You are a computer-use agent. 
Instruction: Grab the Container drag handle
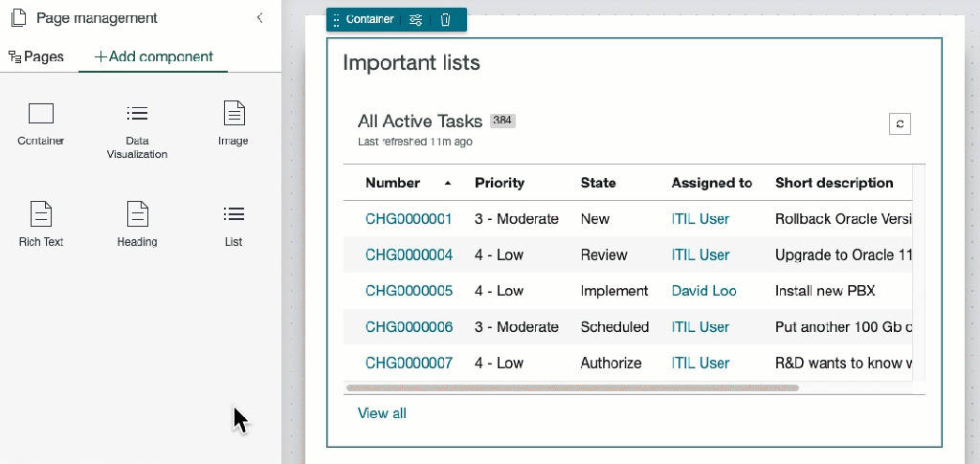coord(336,20)
